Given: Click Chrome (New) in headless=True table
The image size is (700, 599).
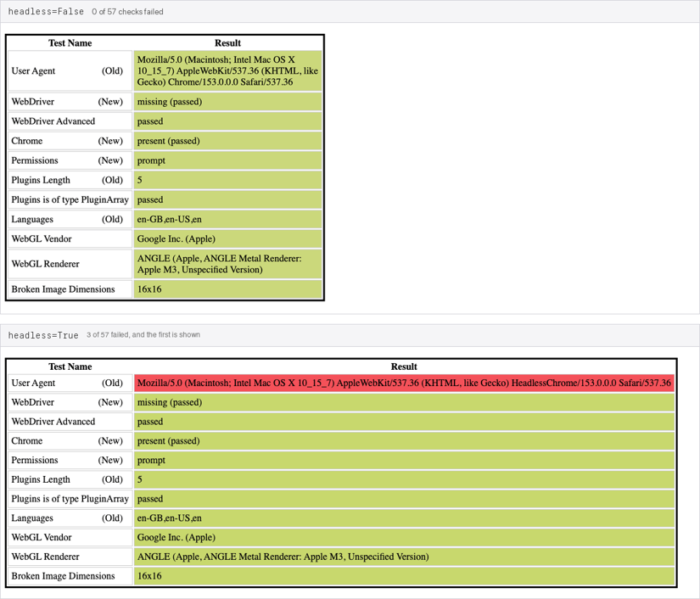Looking at the screenshot, I should [70, 441].
